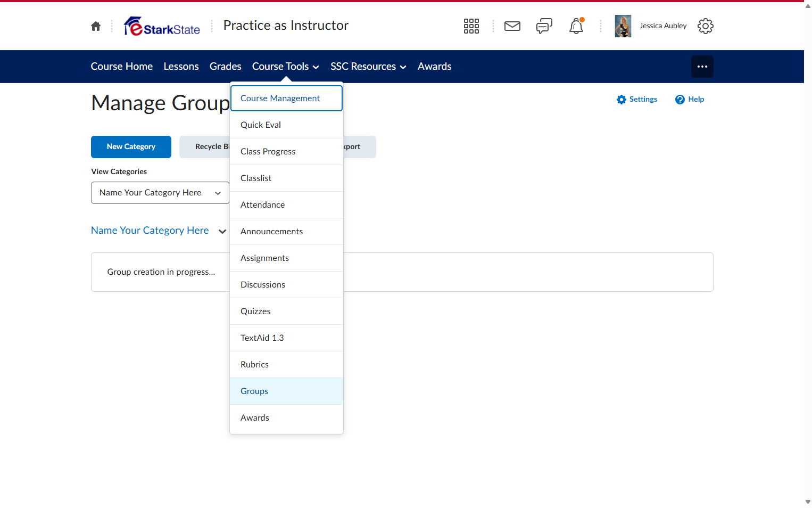Open Groups Settings with gear icon
812x508 pixels.
tap(637, 100)
